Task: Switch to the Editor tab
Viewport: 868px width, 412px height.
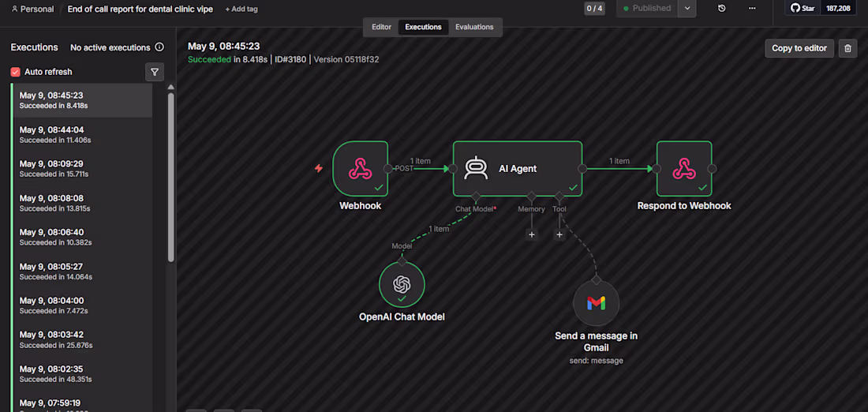Action: click(x=381, y=27)
